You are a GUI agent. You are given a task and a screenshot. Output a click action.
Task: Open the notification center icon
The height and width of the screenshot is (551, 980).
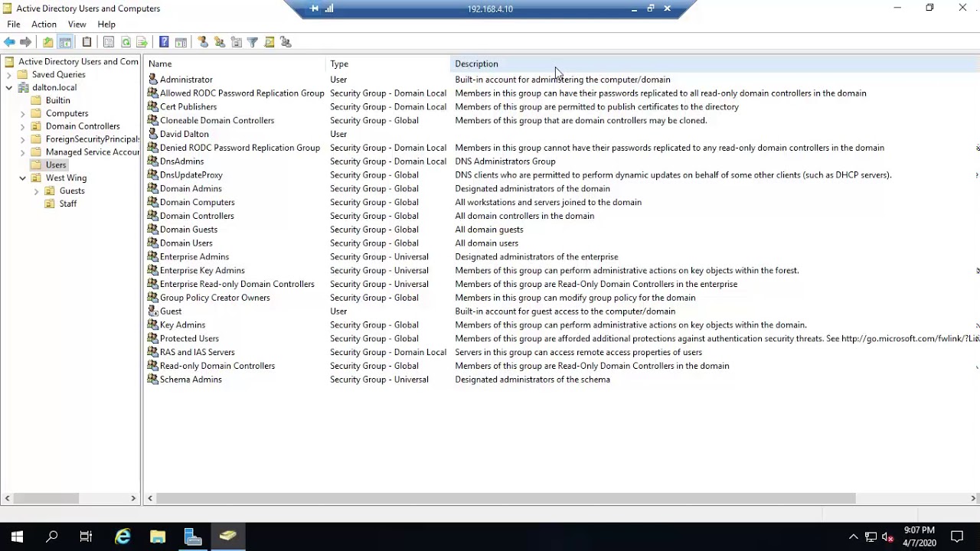point(957,536)
